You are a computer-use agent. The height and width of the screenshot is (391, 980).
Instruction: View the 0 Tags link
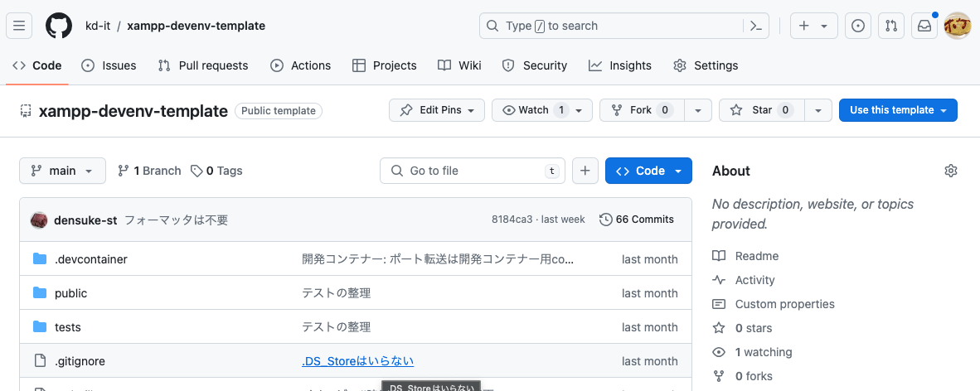216,171
